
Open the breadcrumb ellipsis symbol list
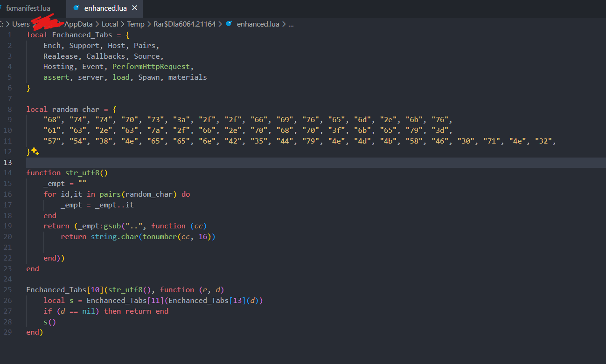pos(291,24)
